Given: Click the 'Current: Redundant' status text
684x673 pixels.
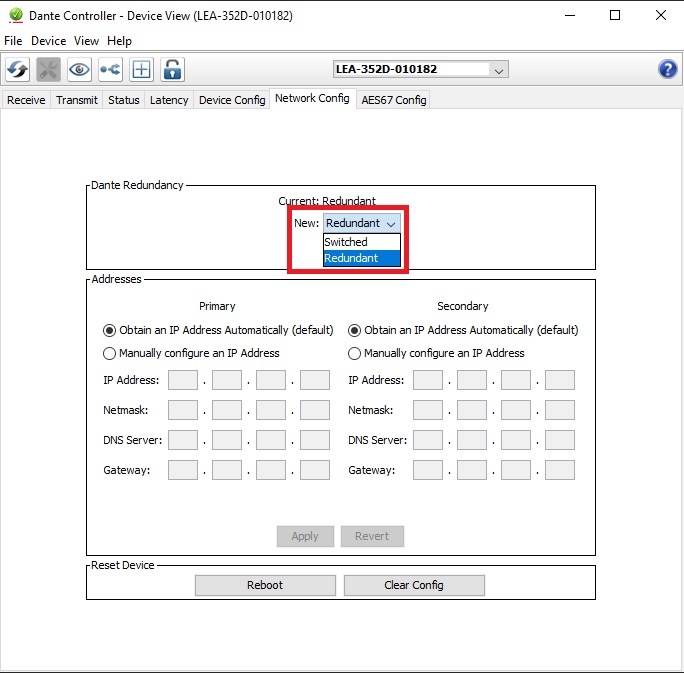Looking at the screenshot, I should [327, 201].
